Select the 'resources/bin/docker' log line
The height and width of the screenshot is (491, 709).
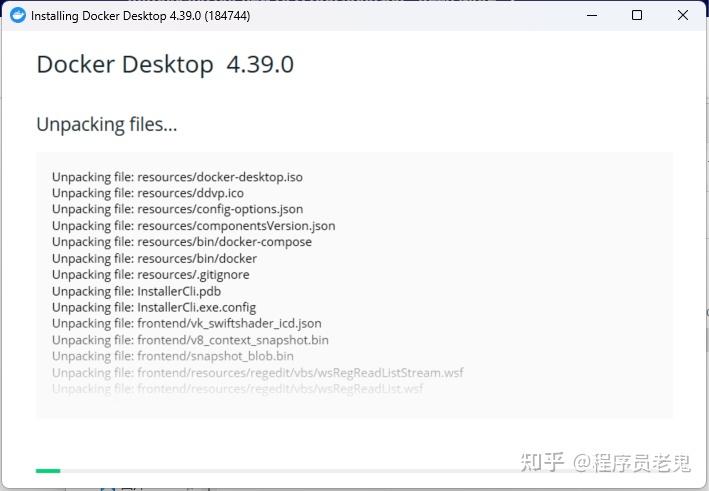point(154,259)
